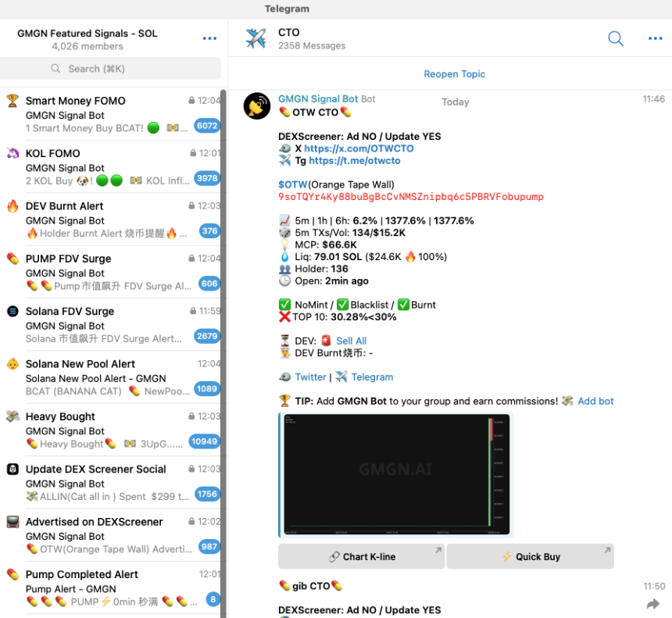
Task: Open the Telegram link below DEV Burnt
Action: tap(372, 377)
